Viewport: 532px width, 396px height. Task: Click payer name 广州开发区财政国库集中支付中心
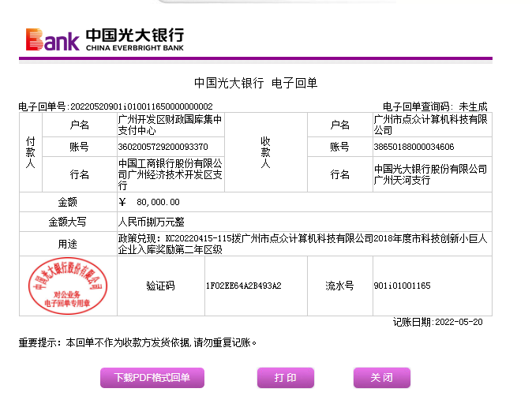170,125
